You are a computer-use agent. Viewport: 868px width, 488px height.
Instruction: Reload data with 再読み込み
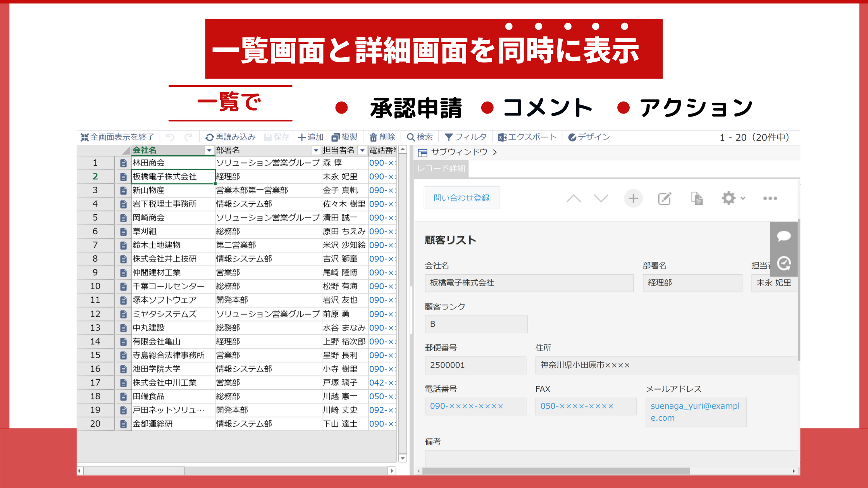(231, 137)
